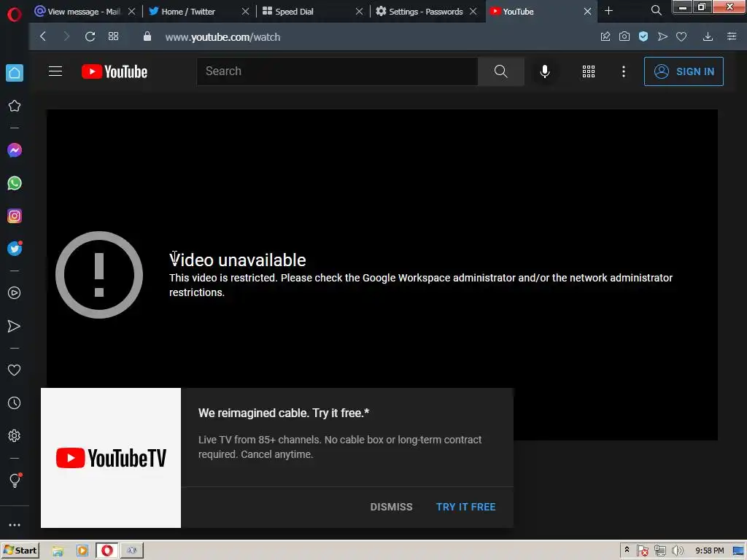Close the Home / Twitter tab
The width and height of the screenshot is (747, 560).
[x=245, y=12]
